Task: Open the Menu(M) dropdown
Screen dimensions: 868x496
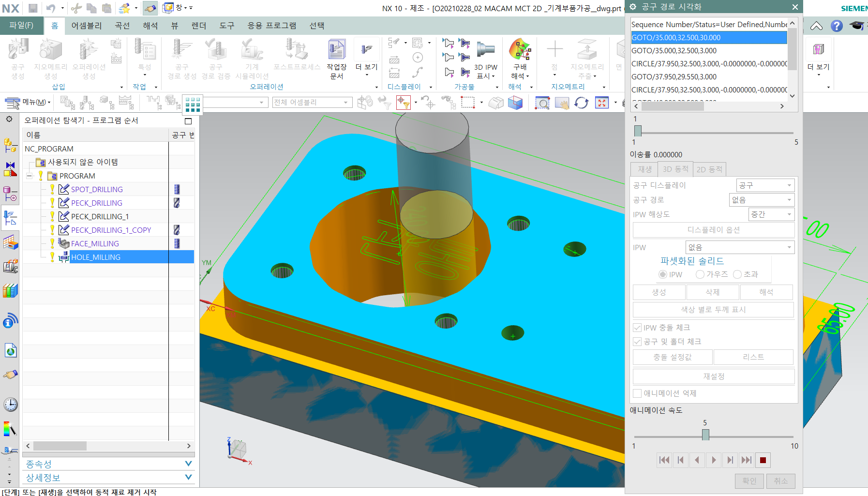Action: 28,102
